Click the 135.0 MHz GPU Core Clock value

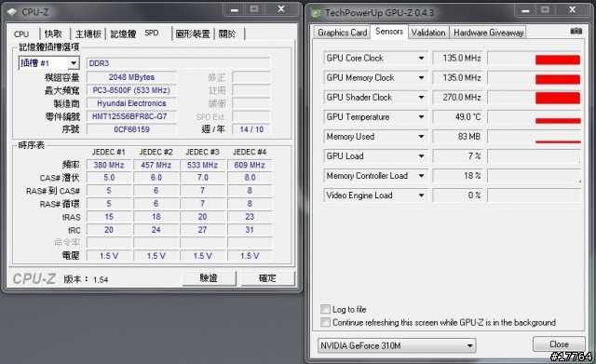click(457, 58)
